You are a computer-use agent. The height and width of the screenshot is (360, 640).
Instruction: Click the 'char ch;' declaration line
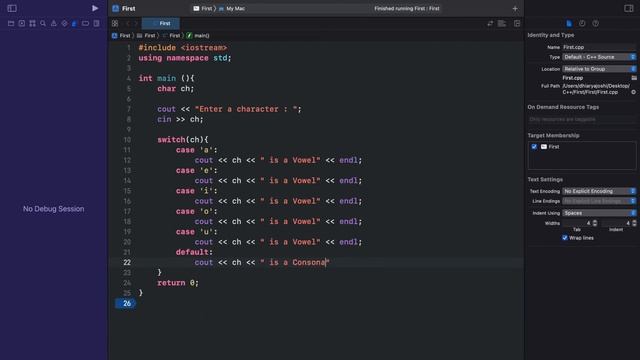(176, 89)
